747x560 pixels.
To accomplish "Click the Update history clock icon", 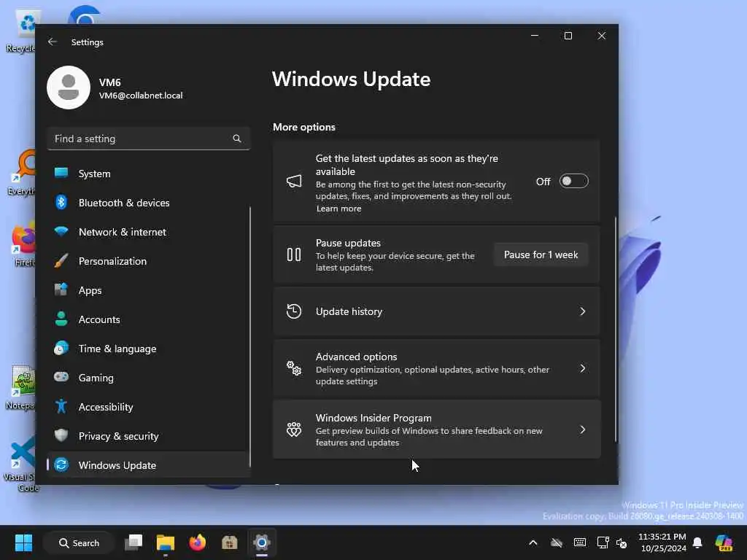I will click(x=294, y=311).
